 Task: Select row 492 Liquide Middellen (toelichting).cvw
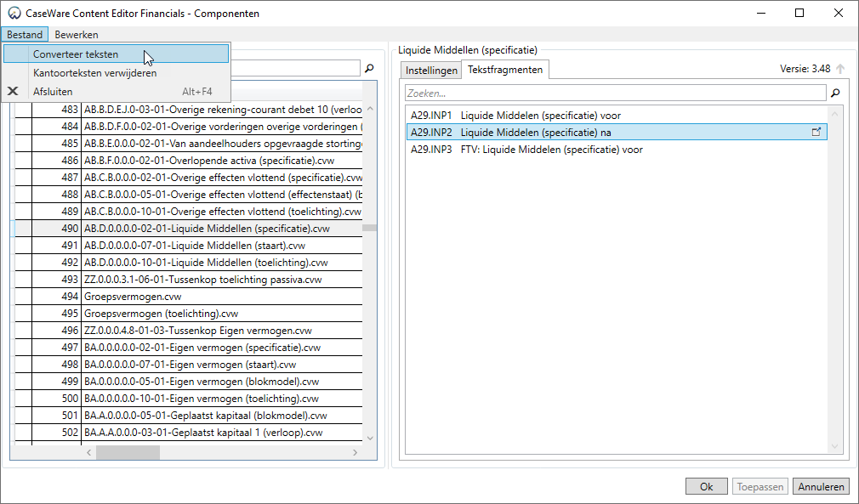tap(189, 262)
